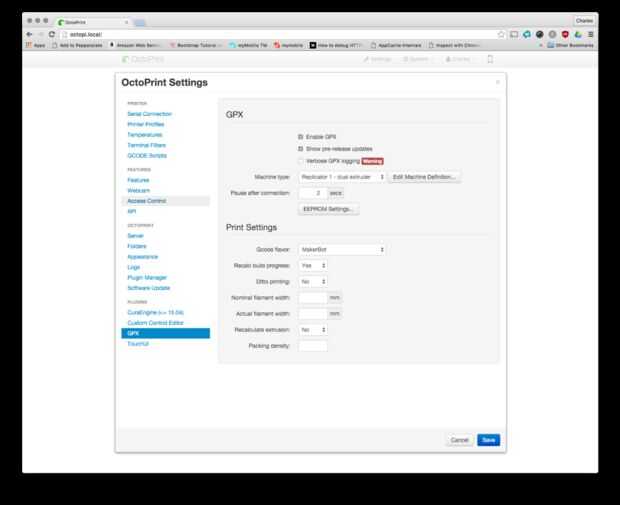Image resolution: width=620 pixels, height=505 pixels.
Task: Open Printer Profiles settings
Action: coord(146,124)
